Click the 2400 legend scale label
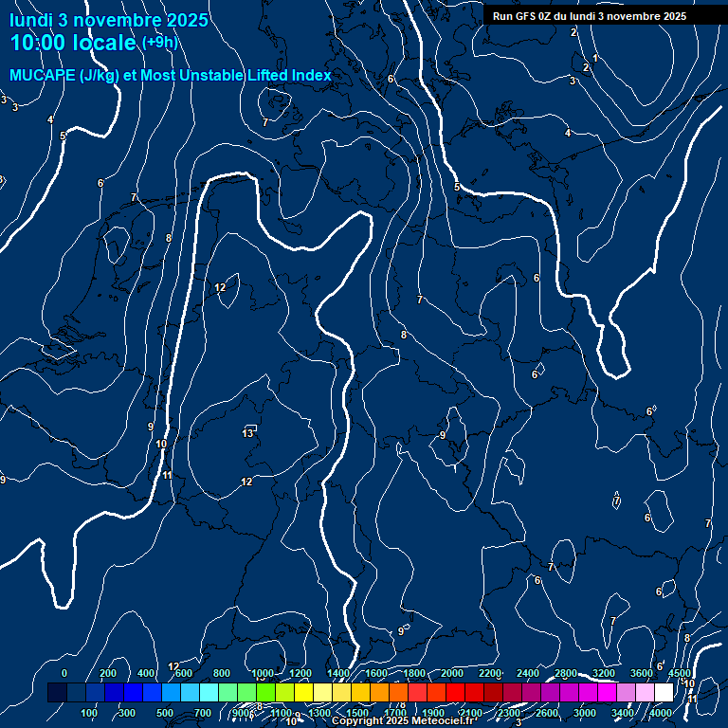Screen dimensions: 728x728 point(528,673)
